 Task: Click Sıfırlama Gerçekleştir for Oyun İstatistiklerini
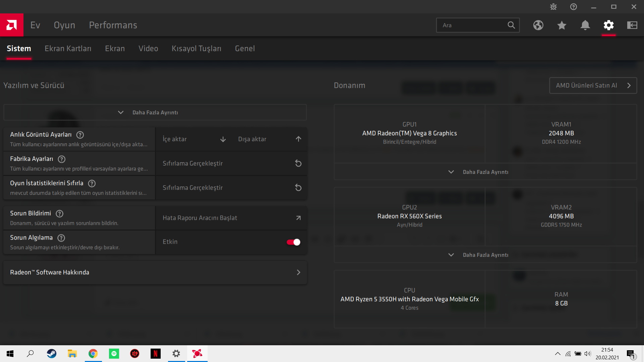[231, 188]
